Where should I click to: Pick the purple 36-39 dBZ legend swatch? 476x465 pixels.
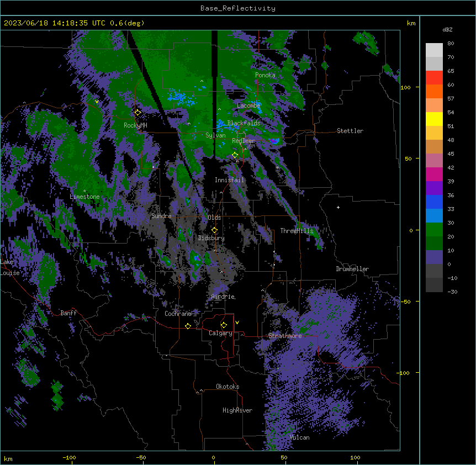click(434, 188)
